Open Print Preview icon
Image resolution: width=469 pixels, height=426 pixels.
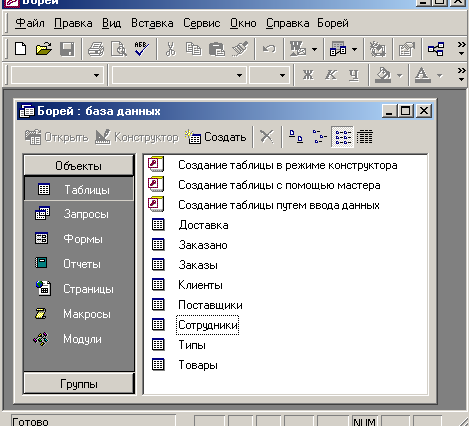coord(119,49)
